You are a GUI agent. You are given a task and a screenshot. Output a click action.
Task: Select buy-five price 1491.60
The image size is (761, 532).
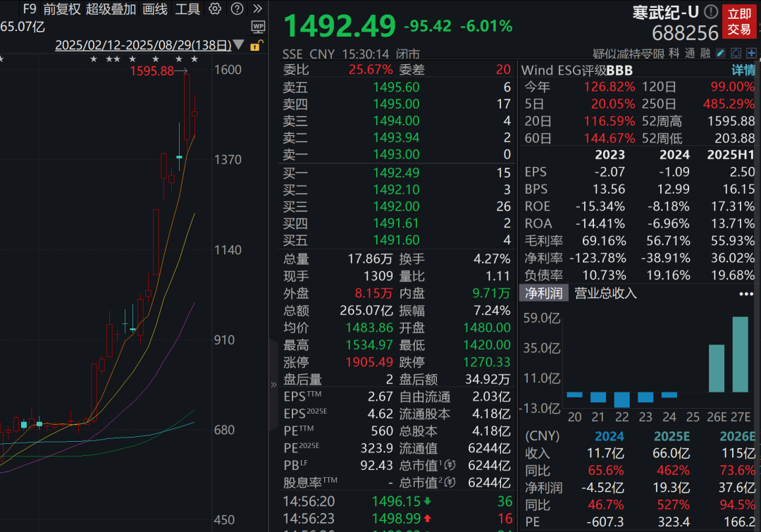[x=396, y=240]
